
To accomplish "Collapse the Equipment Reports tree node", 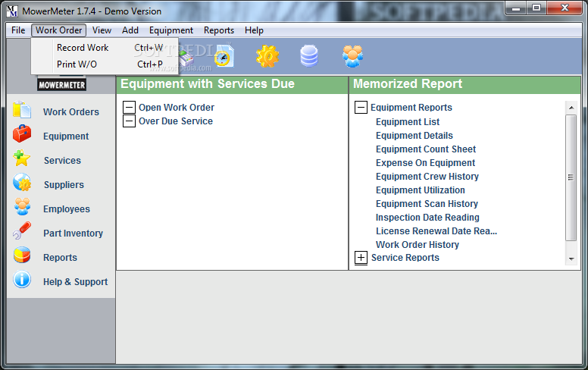I will 361,108.
